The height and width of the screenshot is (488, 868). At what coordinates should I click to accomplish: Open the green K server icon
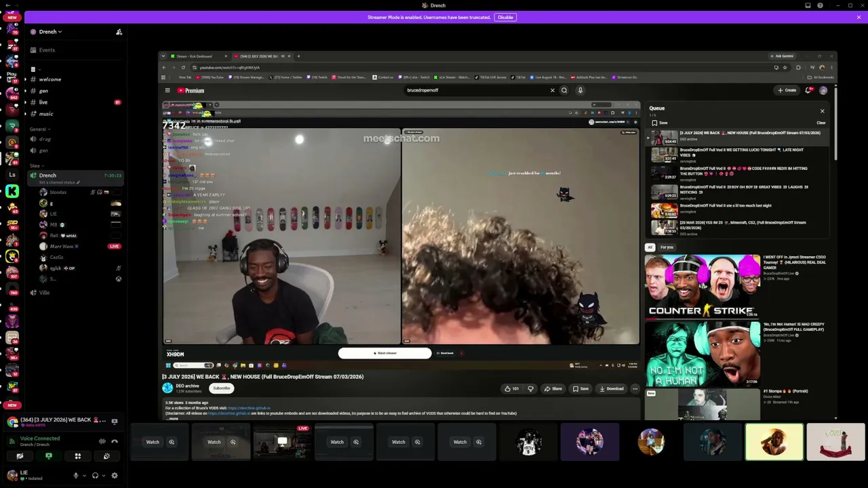(x=12, y=192)
